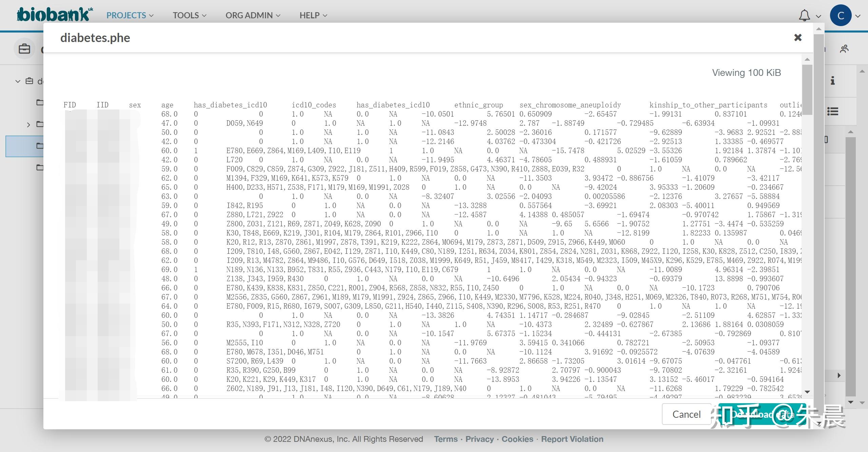Screen dimensions: 868x452
Task: Show the info panel icon
Action: (832, 81)
